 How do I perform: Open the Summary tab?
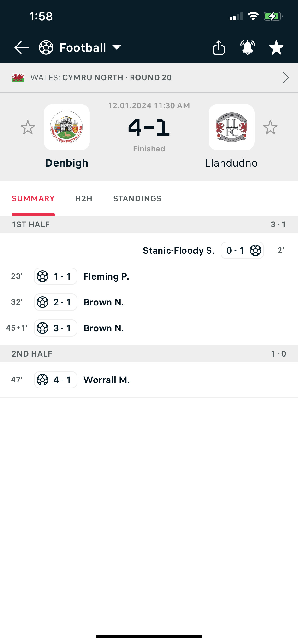(x=33, y=199)
